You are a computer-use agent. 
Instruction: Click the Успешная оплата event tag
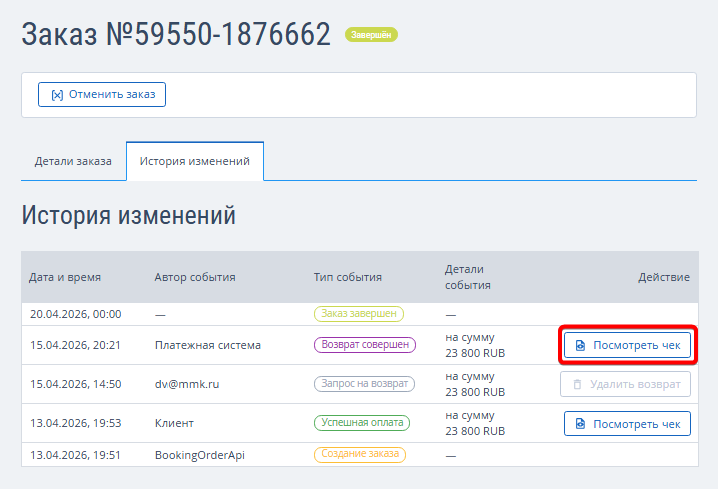362,423
